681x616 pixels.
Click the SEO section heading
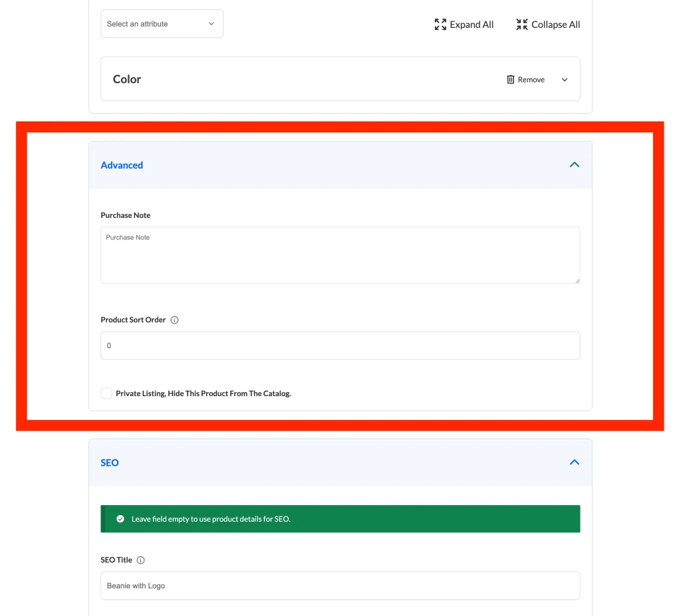pos(110,463)
